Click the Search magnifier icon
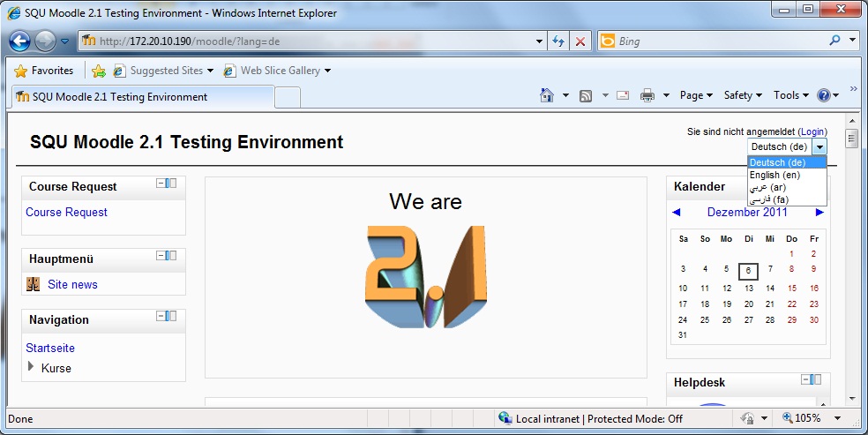The height and width of the screenshot is (435, 868). click(834, 40)
